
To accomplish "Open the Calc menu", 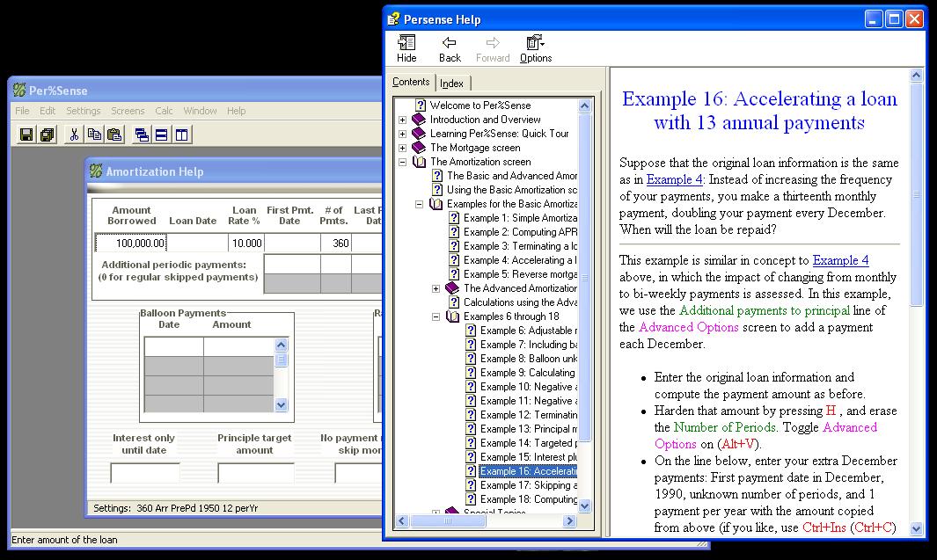I will [164, 111].
